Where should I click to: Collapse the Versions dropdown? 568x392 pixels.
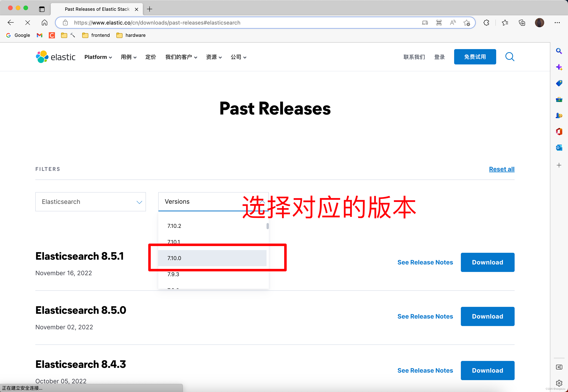(213, 202)
